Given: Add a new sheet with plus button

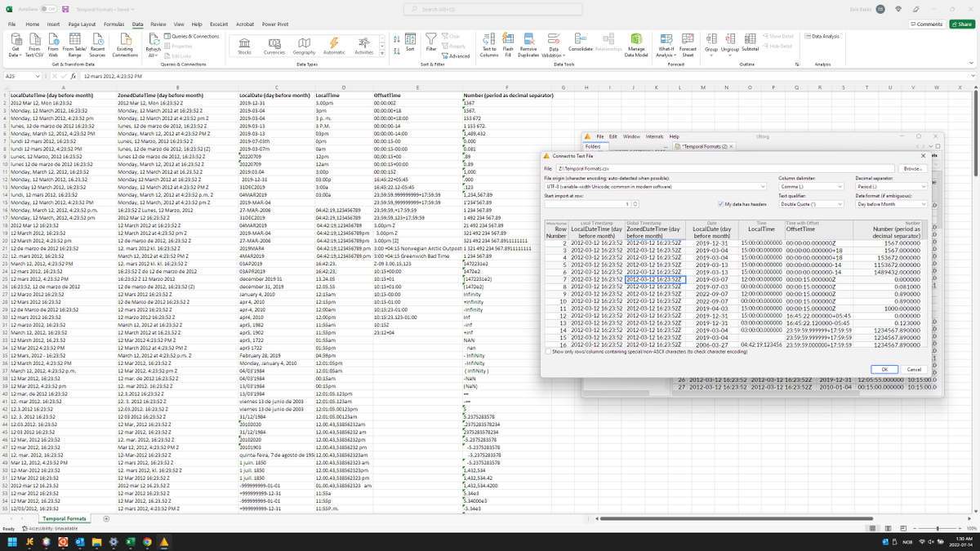Looking at the screenshot, I should (x=107, y=518).
